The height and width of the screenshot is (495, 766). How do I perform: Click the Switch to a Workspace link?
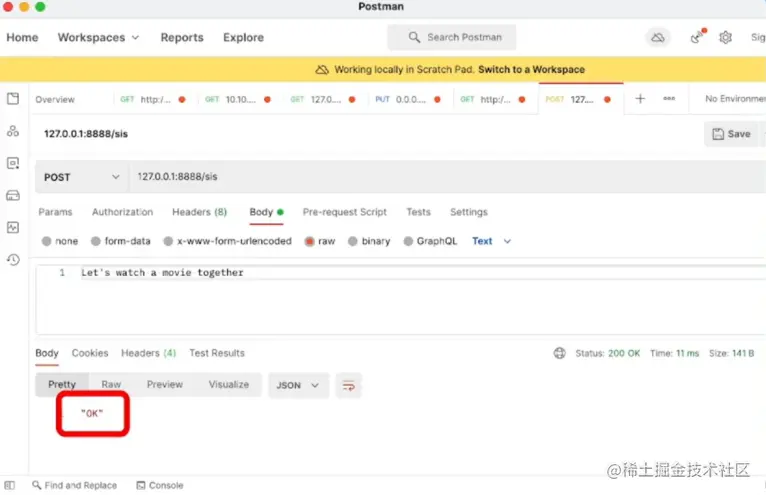(531, 69)
